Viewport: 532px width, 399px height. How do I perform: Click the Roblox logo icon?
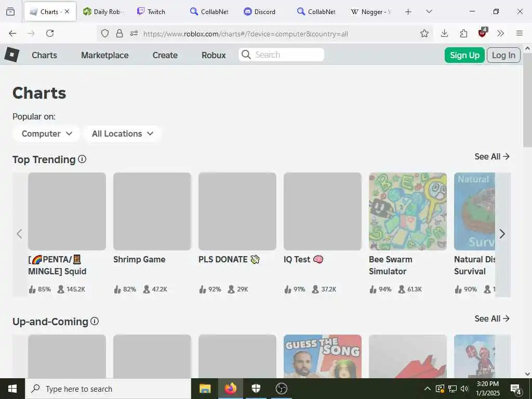[12, 55]
